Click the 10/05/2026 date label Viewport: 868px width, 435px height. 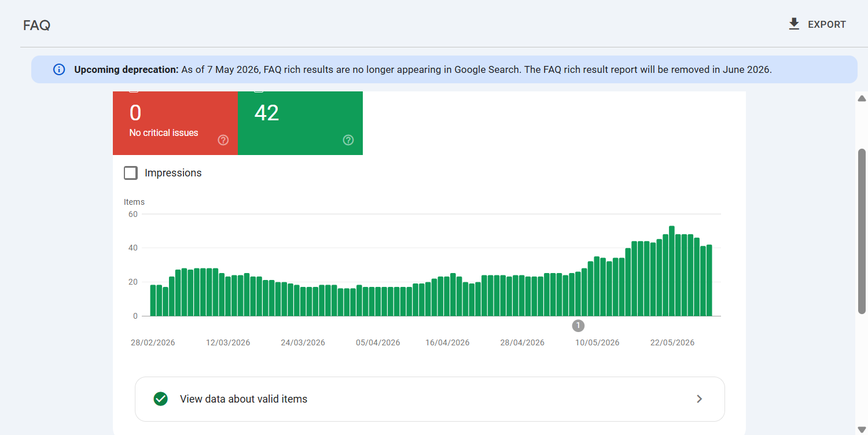point(597,342)
